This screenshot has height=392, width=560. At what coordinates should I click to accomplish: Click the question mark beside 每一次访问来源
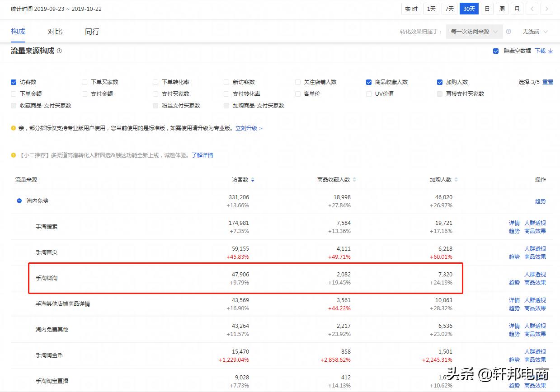(x=508, y=32)
